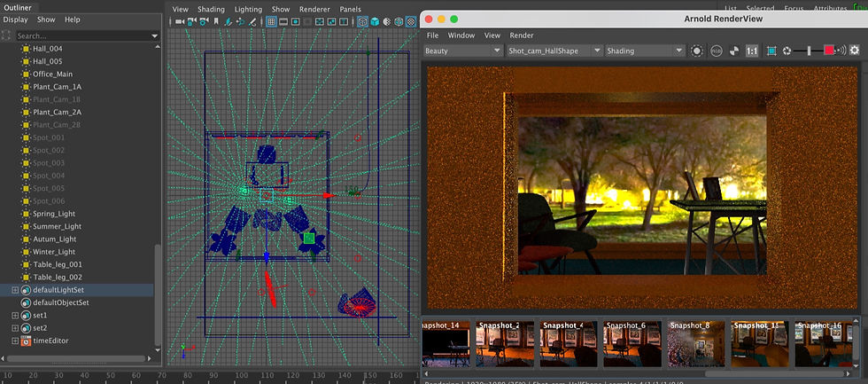The height and width of the screenshot is (384, 868).
Task: Open the Arnold RenderView File menu
Action: point(432,35)
